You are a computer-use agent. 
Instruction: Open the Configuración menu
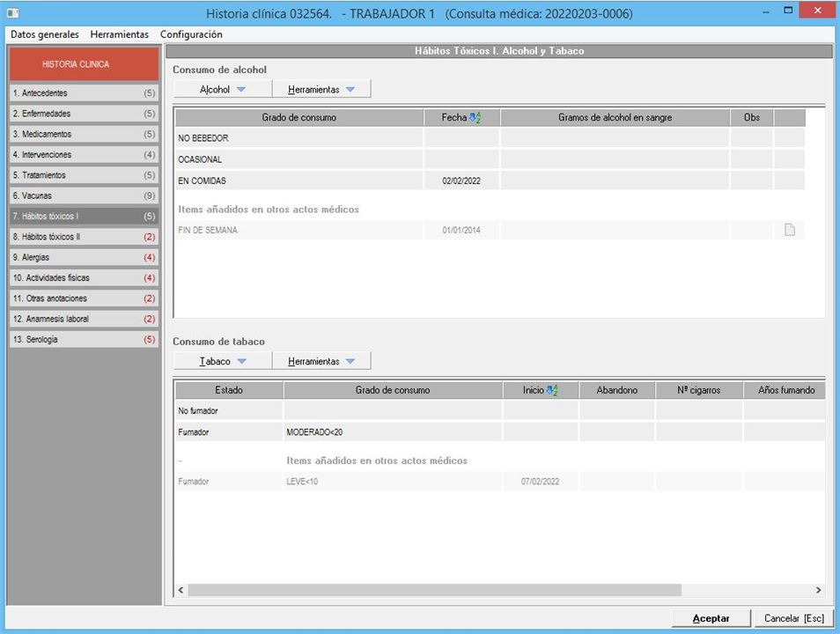(191, 34)
